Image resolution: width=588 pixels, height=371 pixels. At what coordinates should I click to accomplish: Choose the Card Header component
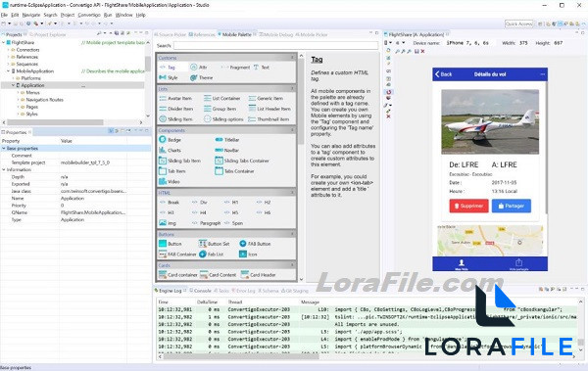(x=259, y=275)
